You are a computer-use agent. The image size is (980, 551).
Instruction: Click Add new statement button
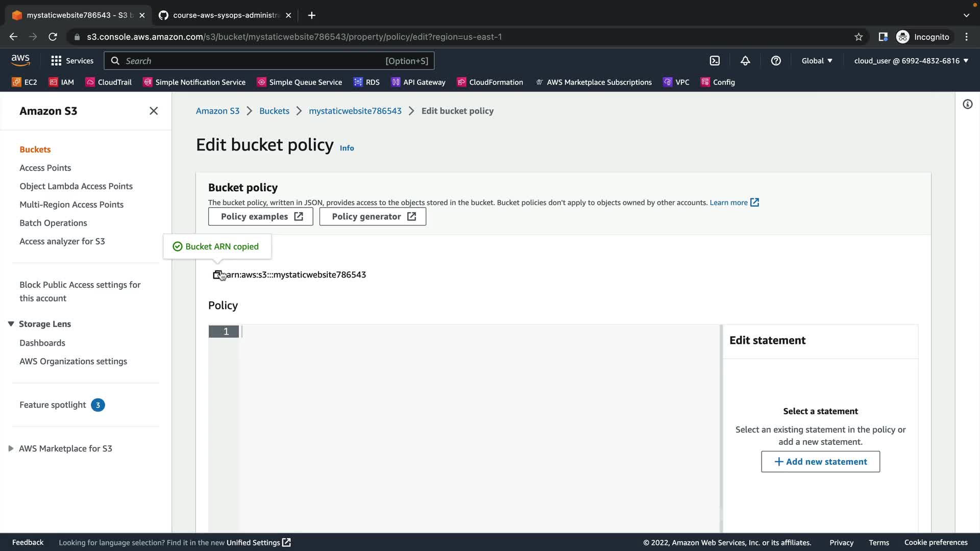point(820,462)
